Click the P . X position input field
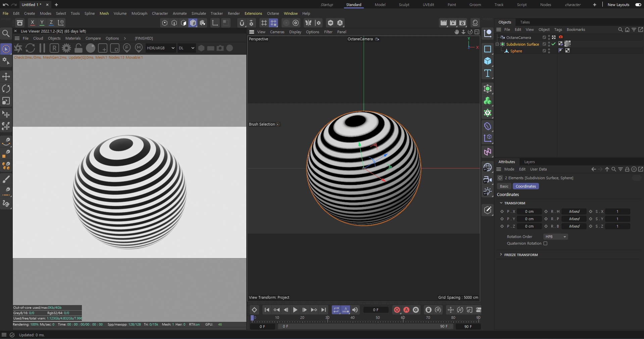The width and height of the screenshot is (644, 339). coord(529,211)
